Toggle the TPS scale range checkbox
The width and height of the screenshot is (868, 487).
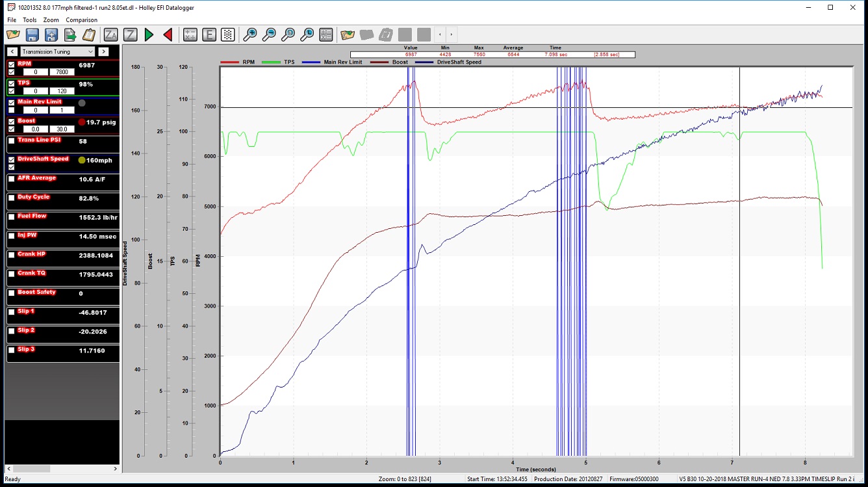(x=12, y=91)
